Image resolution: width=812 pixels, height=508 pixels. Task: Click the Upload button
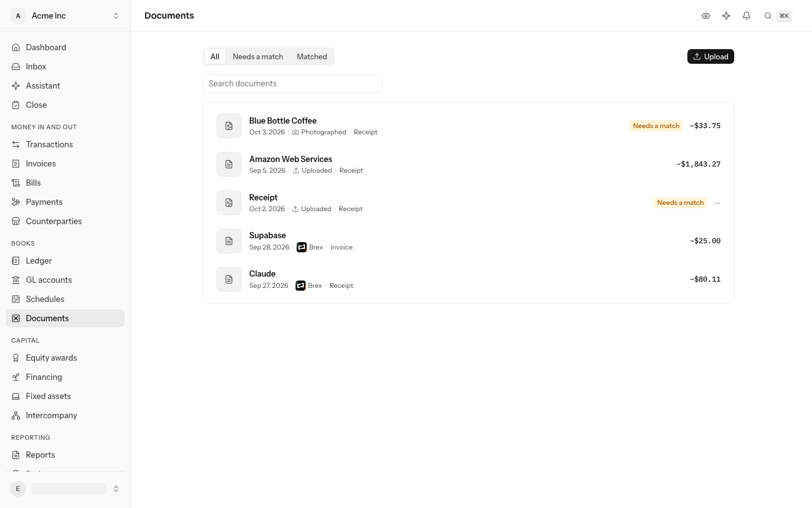coord(710,56)
